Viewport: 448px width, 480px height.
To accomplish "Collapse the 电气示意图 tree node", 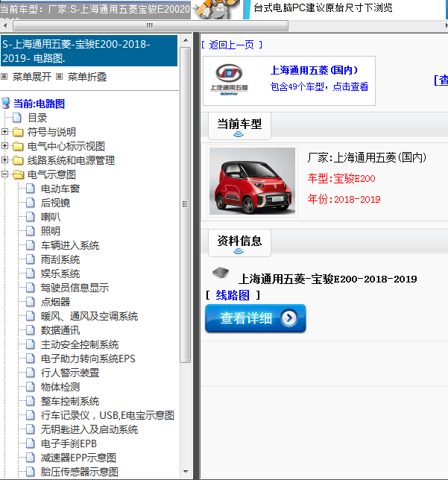I will point(4,174).
